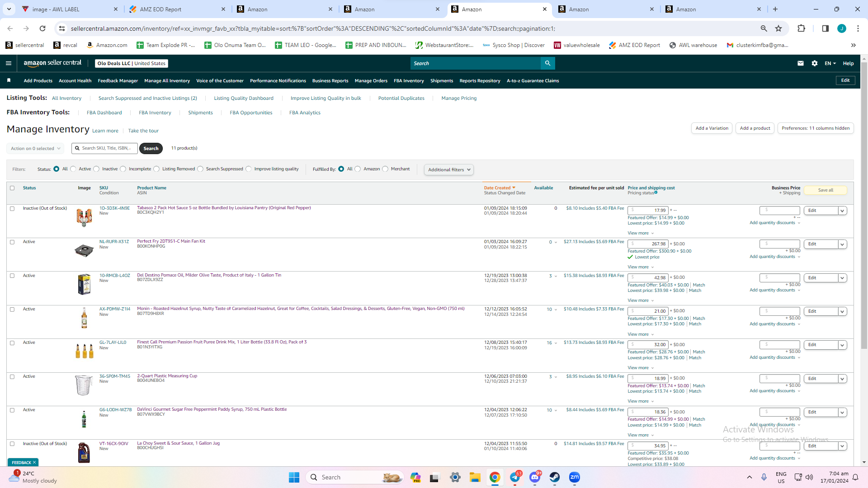Open the Windows Start menu

coord(294,477)
